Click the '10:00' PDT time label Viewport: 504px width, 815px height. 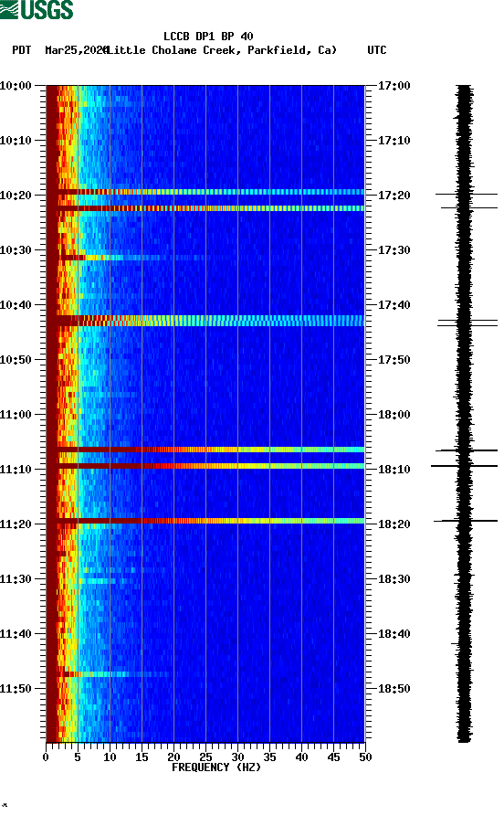(x=16, y=86)
